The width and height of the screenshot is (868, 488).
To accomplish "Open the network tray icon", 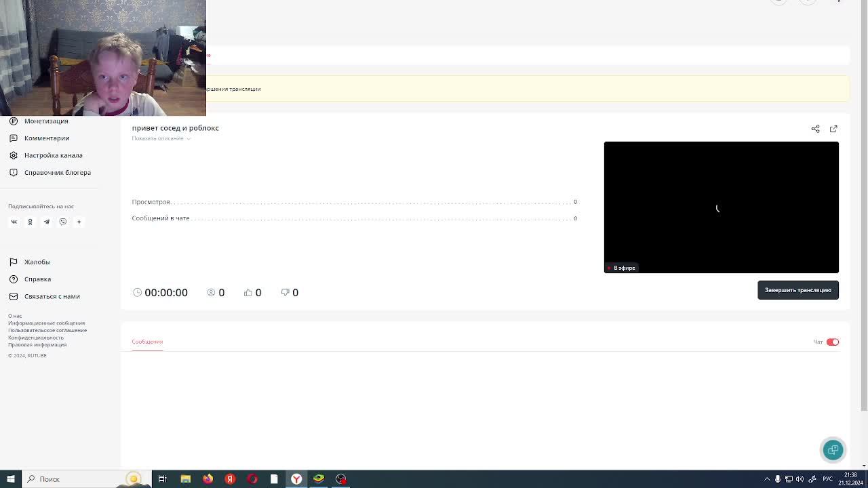I will coord(789,479).
